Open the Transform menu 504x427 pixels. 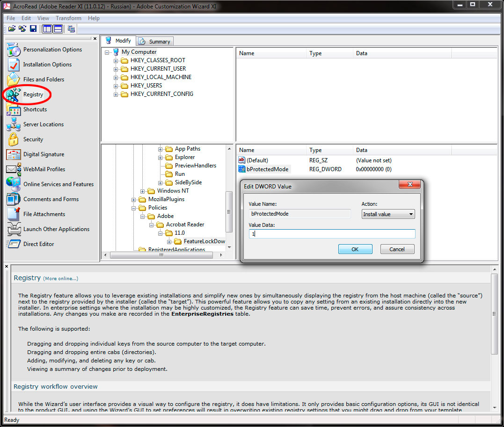click(68, 18)
